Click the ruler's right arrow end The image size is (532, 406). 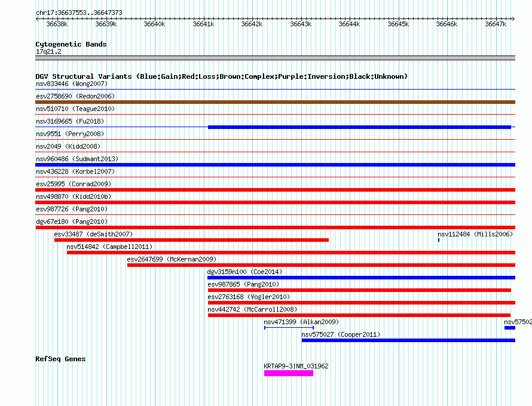(513, 19)
